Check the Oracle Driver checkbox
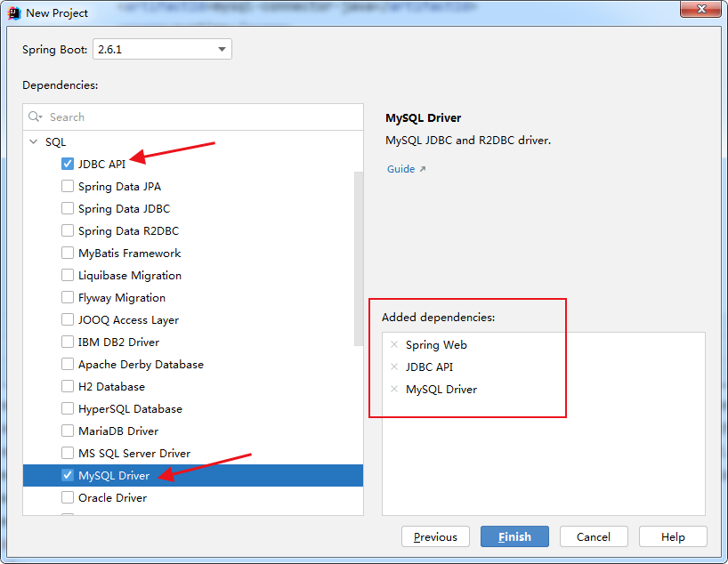The height and width of the screenshot is (564, 728). pyautogui.click(x=68, y=497)
